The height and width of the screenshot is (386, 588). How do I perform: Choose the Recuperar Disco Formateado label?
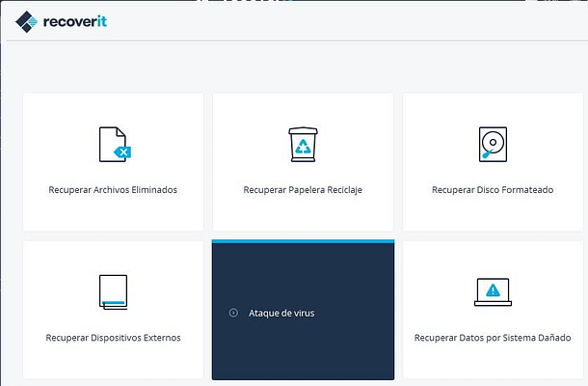coord(493,190)
